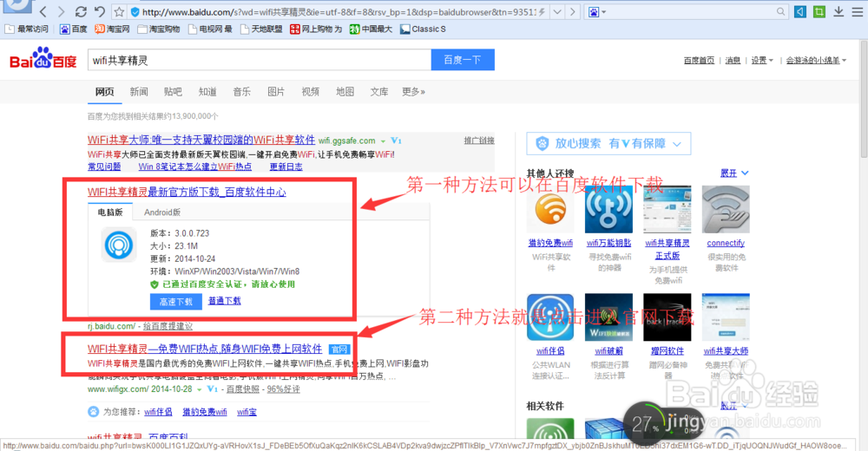868x451 pixels.
Task: Expand the user account name dropdown
Action: (816, 61)
